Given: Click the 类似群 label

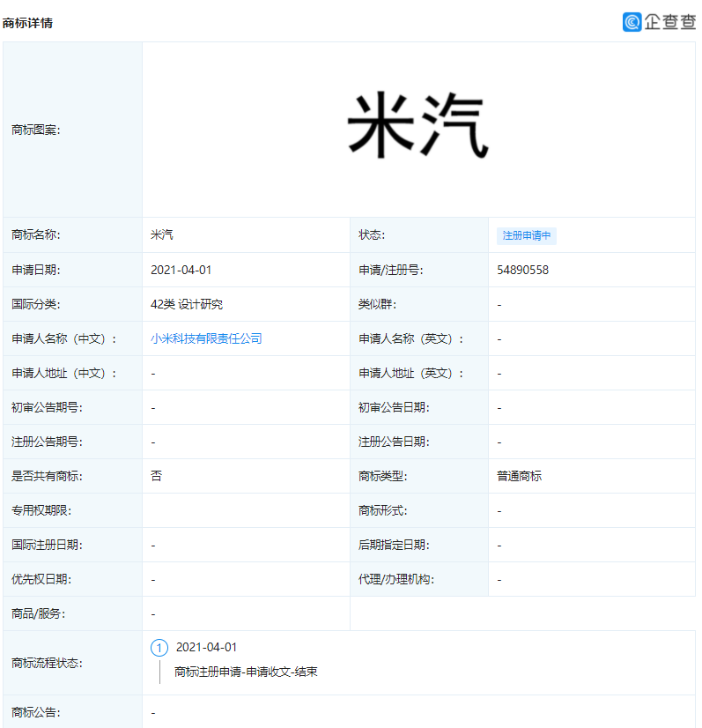Looking at the screenshot, I should pyautogui.click(x=378, y=304).
